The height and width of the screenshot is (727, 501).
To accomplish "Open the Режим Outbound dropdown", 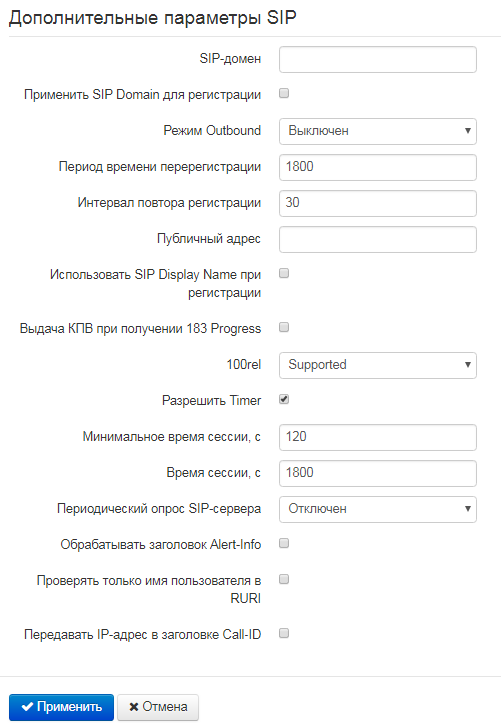I will [378, 131].
